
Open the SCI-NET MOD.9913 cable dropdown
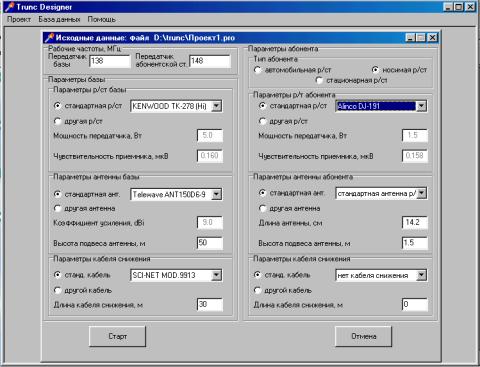coord(216,275)
